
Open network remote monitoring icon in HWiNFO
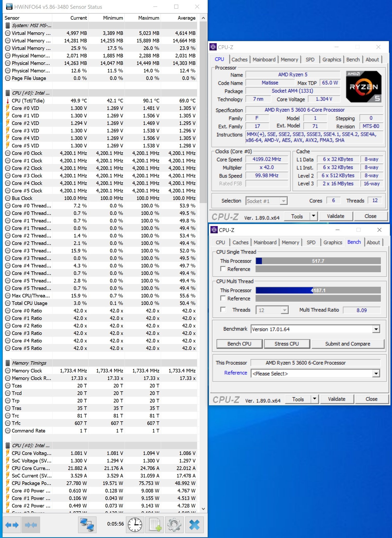(87, 525)
